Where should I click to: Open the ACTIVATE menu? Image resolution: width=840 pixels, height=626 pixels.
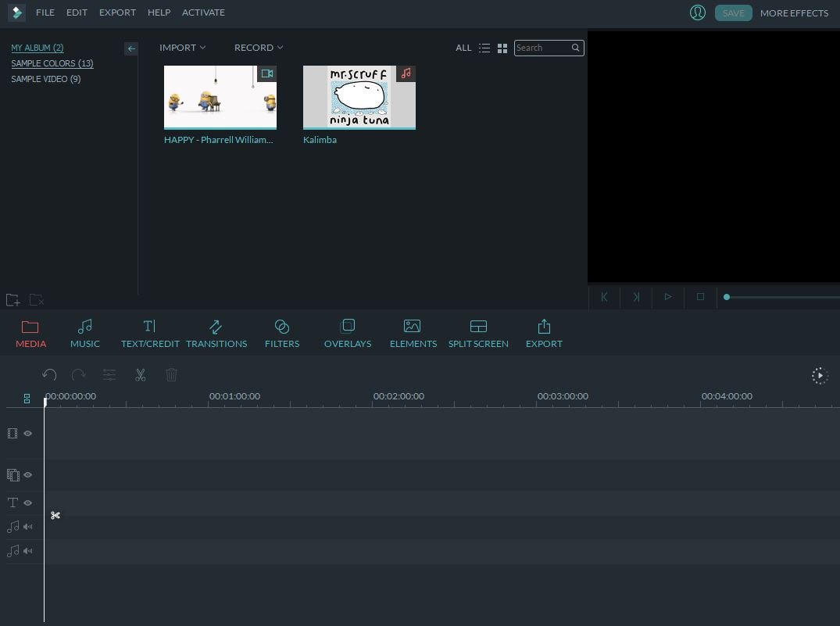203,13
